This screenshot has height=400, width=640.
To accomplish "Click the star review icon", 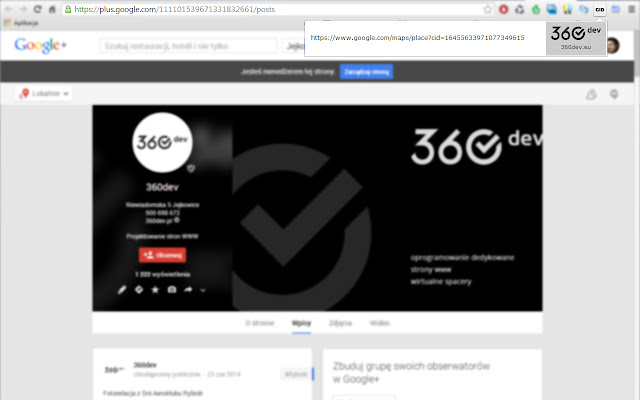I will pyautogui.click(x=155, y=289).
